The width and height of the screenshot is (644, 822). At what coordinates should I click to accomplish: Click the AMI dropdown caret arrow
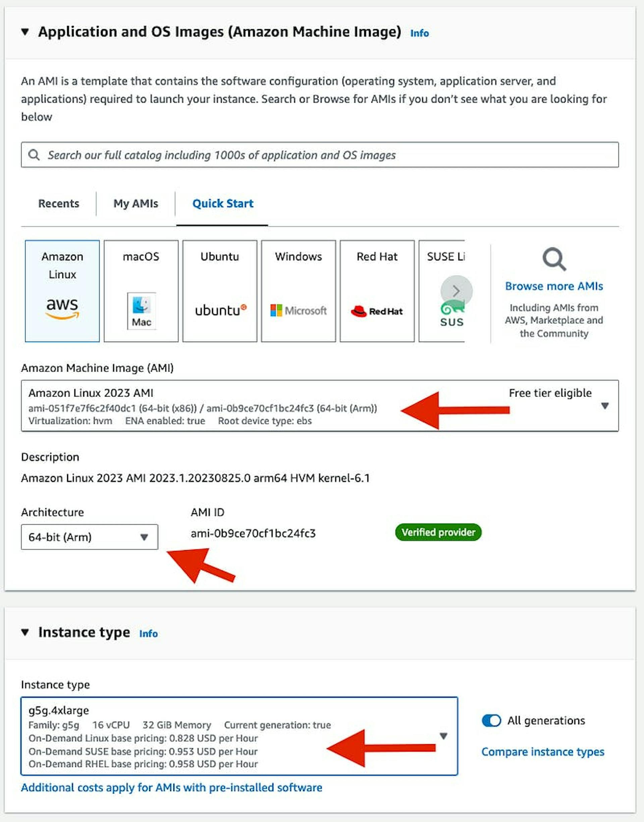click(x=605, y=406)
